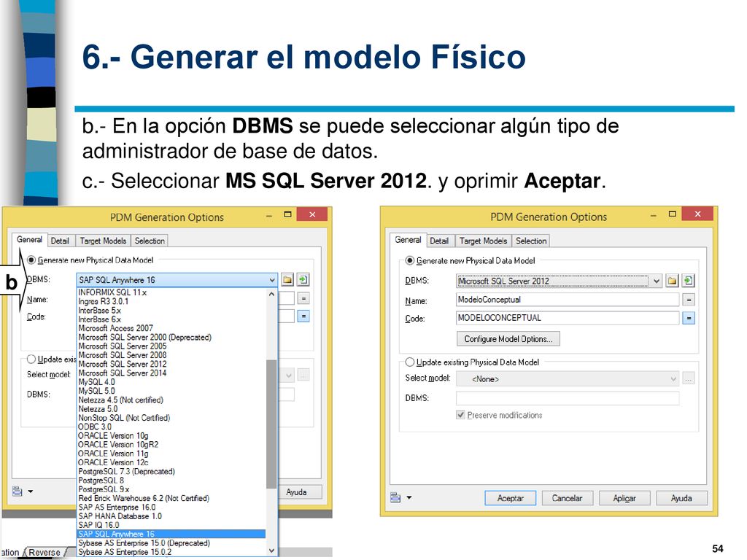
Task: Click embed DBMS icon in left dialog
Action: click(x=303, y=279)
